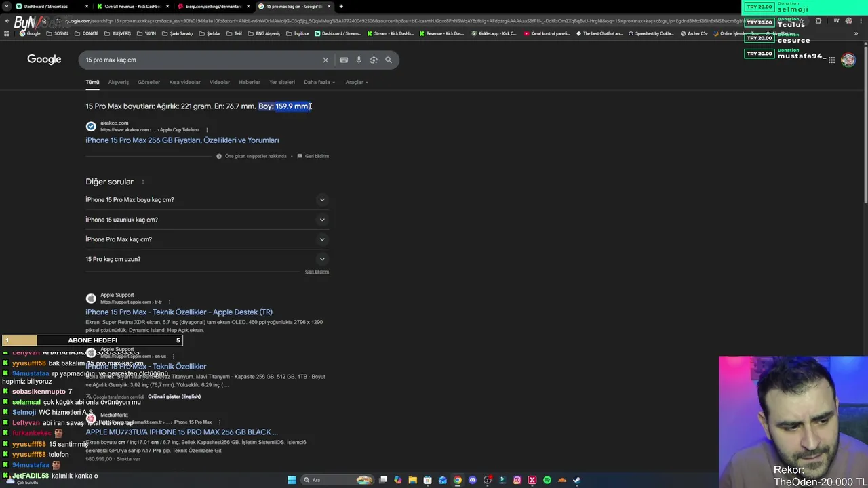Click 'Öne çıkan snippet'ler hakkında' link
Image resolution: width=868 pixels, height=488 pixels.
click(x=251, y=156)
